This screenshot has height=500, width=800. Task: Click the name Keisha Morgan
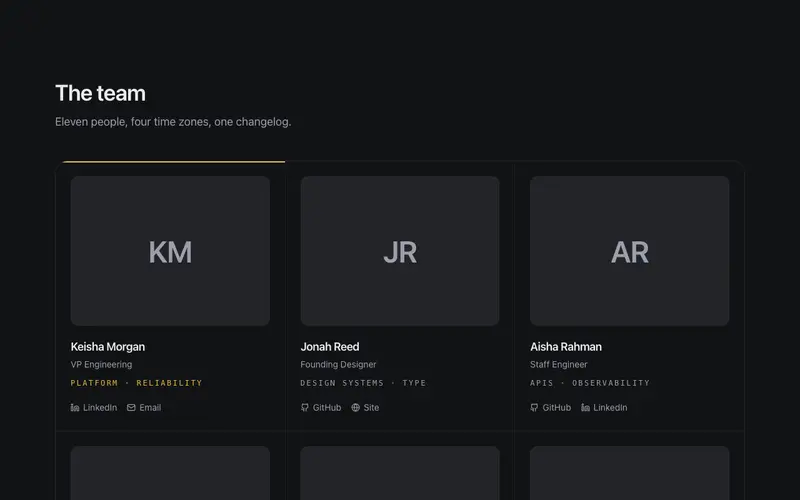point(108,347)
